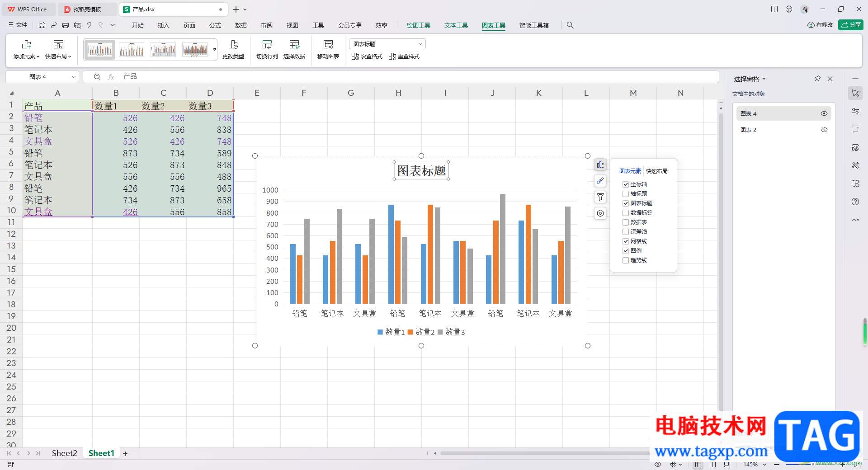Open the 图表标题 chart element combo box
The width and height of the screenshot is (868, 470).
[387, 44]
